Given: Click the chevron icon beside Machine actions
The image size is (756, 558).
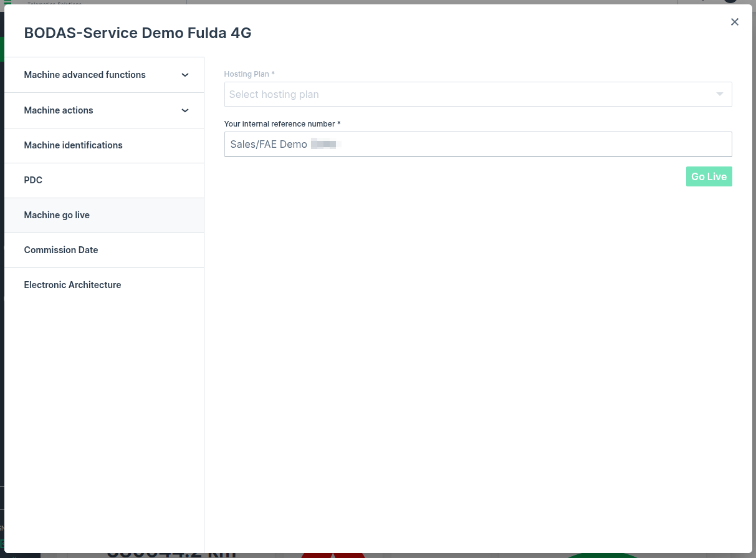Looking at the screenshot, I should pyautogui.click(x=185, y=110).
